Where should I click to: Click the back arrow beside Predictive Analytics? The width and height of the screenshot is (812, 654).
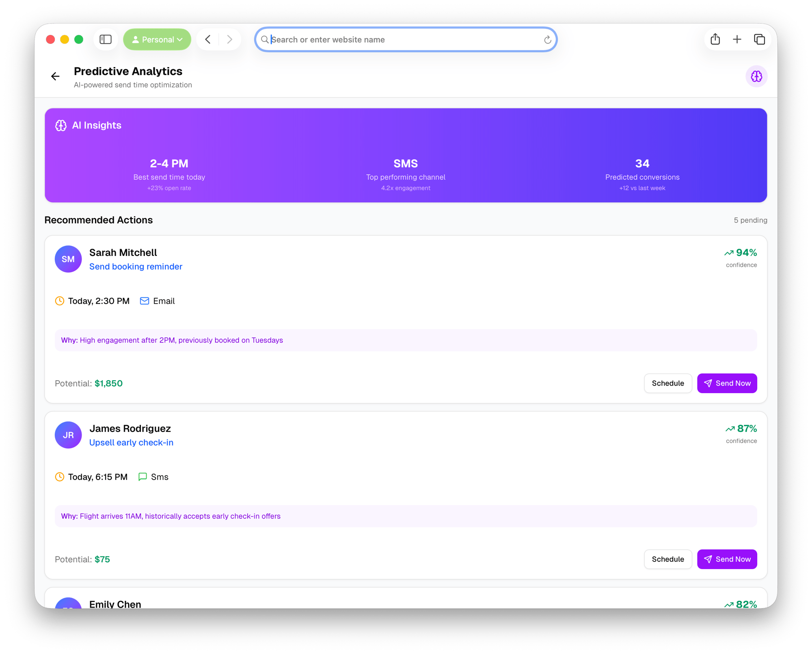[55, 76]
